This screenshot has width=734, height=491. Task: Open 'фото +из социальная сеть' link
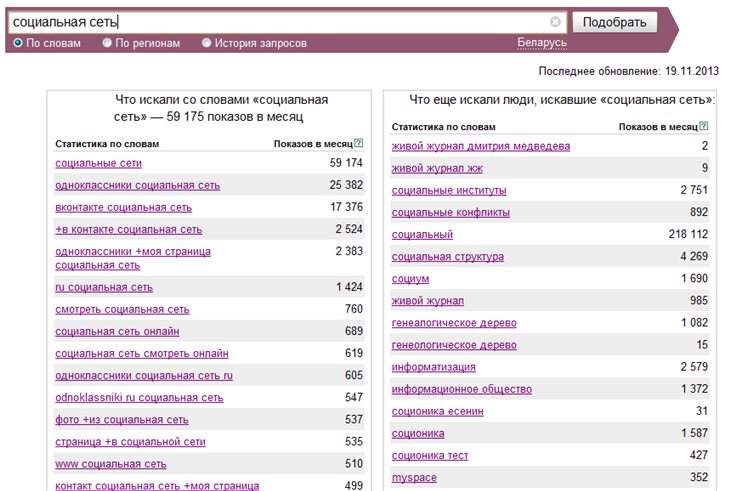pos(122,419)
